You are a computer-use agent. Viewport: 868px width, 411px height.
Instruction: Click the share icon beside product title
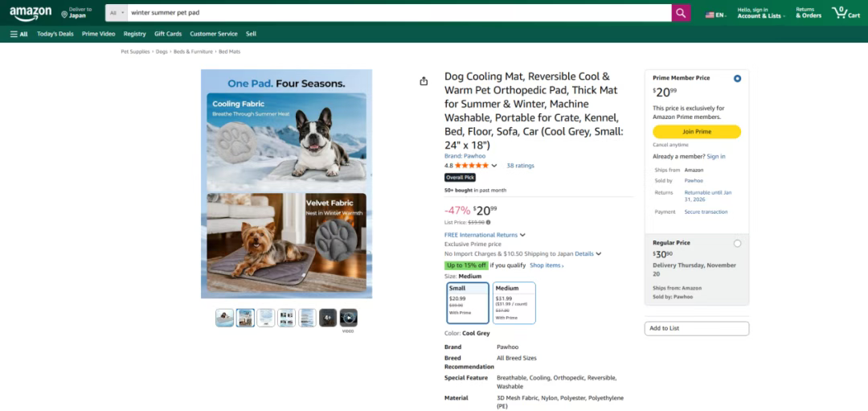(424, 81)
